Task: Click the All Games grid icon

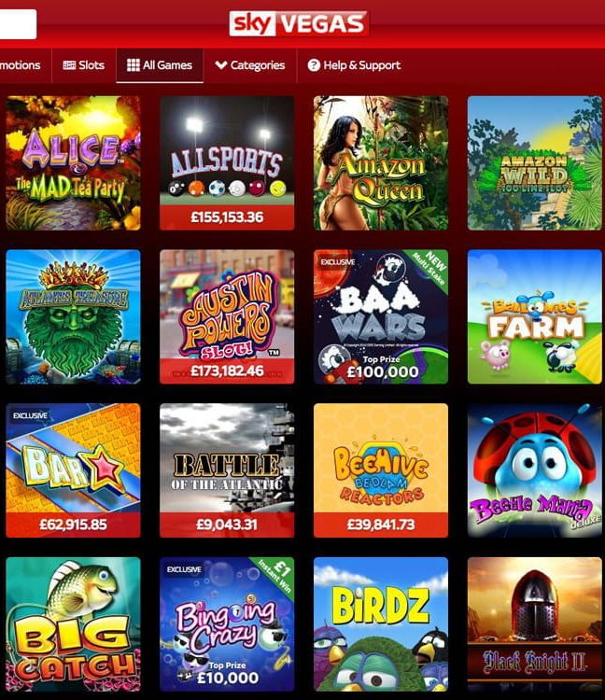Action: [134, 65]
